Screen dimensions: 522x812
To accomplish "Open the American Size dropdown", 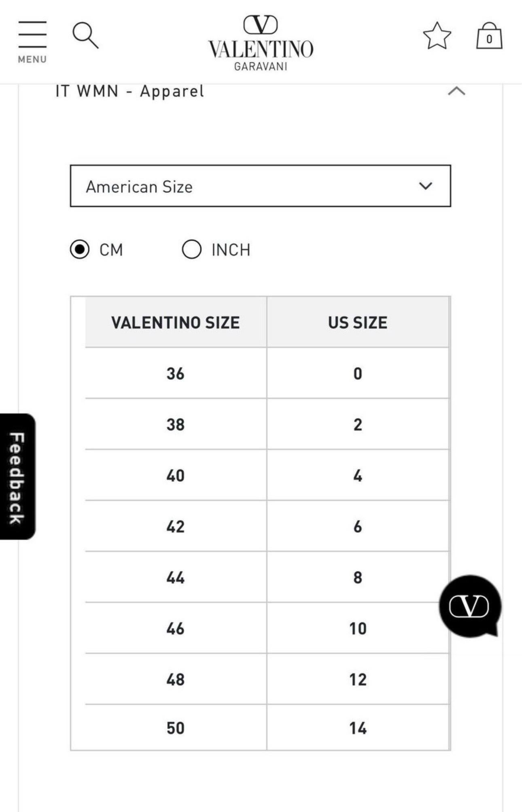I will coord(260,186).
